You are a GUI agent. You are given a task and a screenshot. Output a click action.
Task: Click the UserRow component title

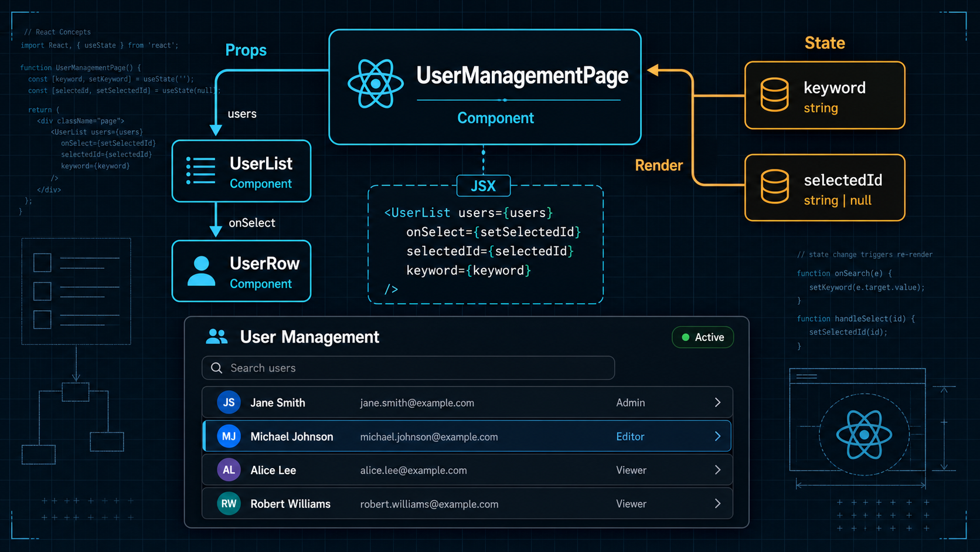264,263
